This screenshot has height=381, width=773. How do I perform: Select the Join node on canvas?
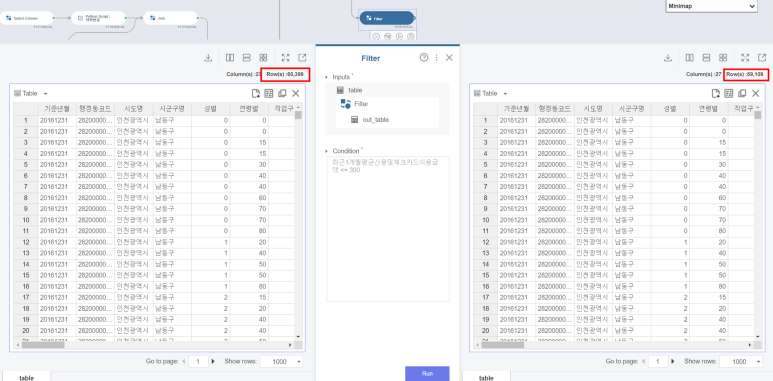point(171,18)
